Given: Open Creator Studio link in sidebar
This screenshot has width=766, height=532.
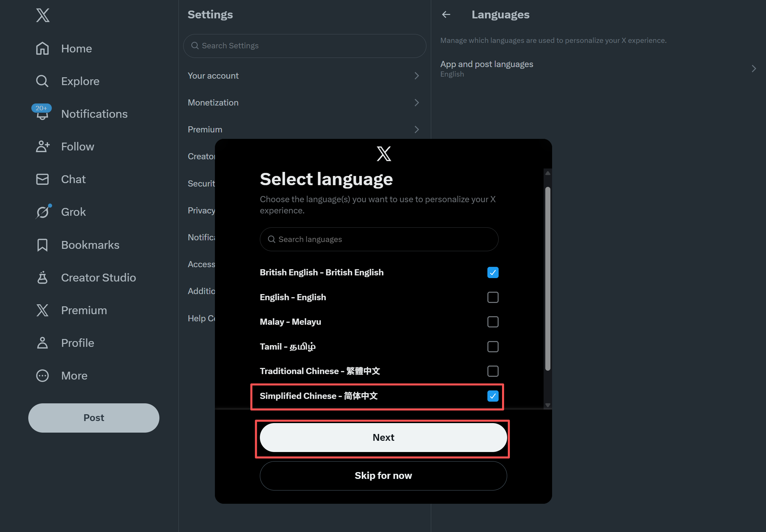Looking at the screenshot, I should [98, 278].
